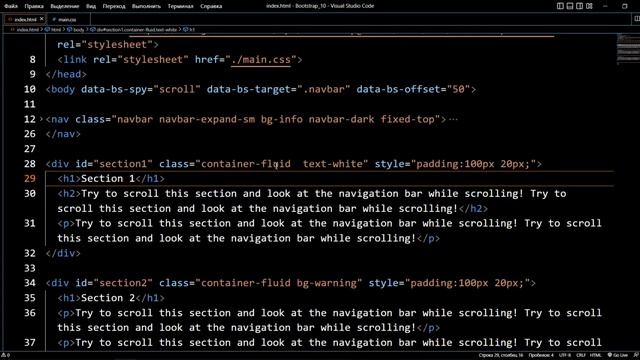
Task: Click line number 9 in the gutter
Action: pyautogui.click(x=32, y=74)
